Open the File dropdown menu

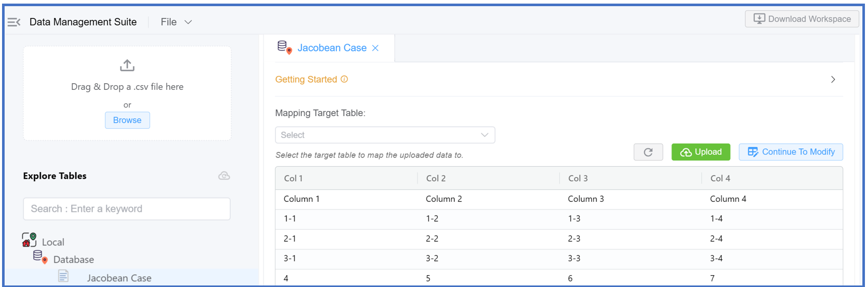[x=176, y=22]
